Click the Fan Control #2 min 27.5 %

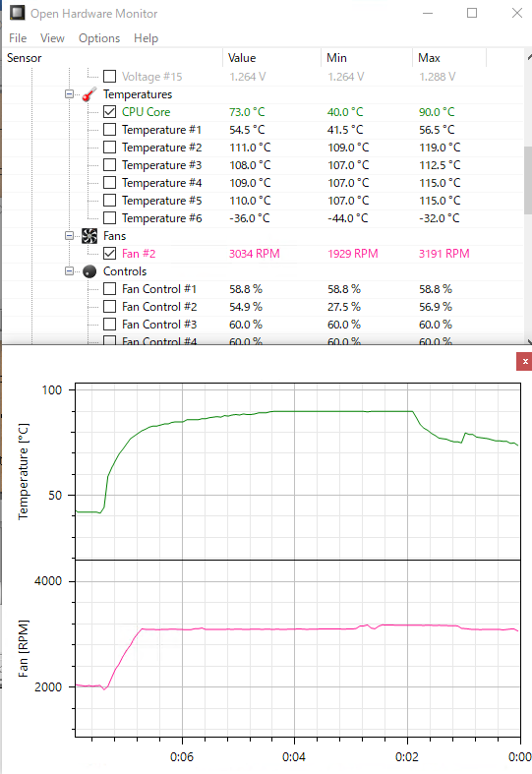tap(344, 307)
